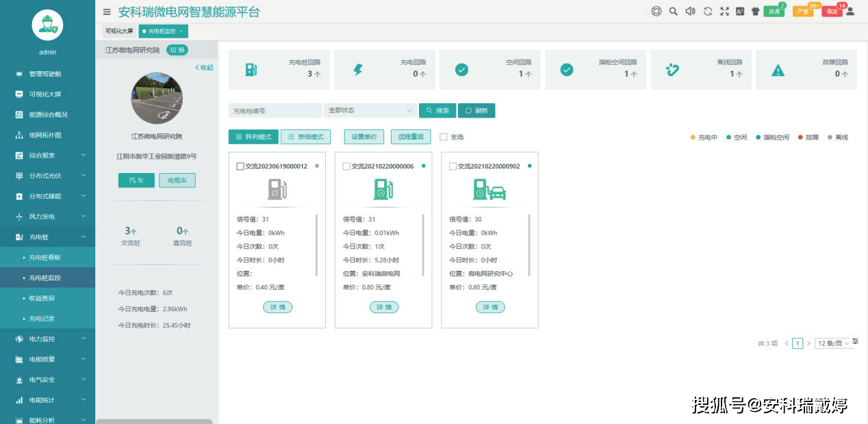This screenshot has height=424, width=868.
Task: Click the 插枪空闲回路 checkmark icon
Action: click(x=566, y=69)
